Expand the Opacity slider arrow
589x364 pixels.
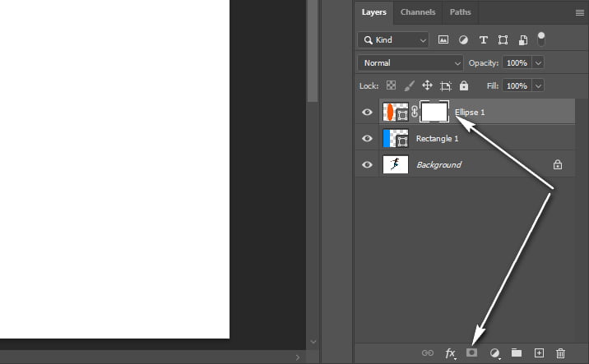point(538,62)
